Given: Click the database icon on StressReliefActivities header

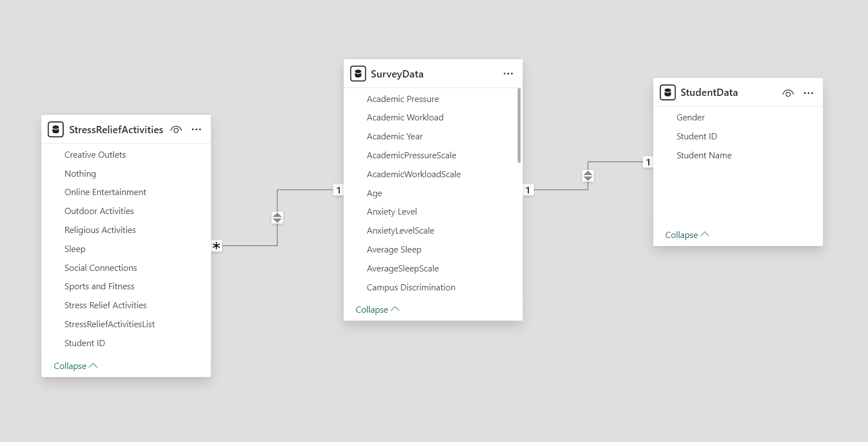Looking at the screenshot, I should (x=56, y=129).
